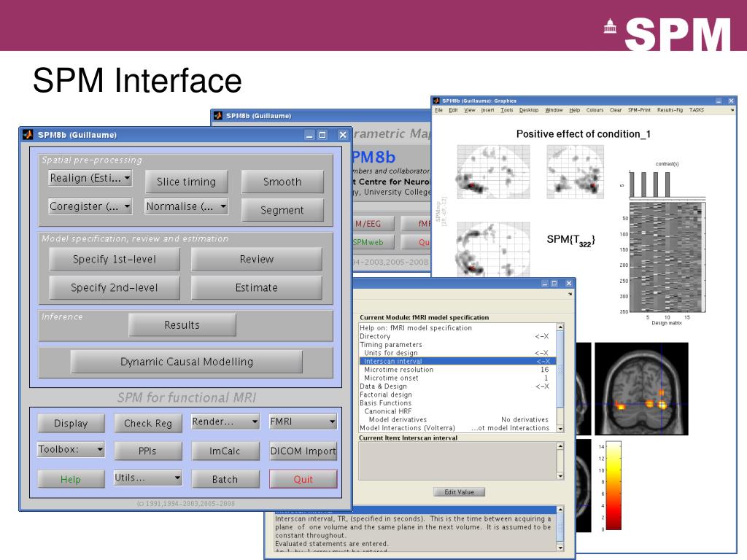This screenshot has width=747, height=560.
Task: Click the DICOM Import button
Action: pyautogui.click(x=303, y=451)
